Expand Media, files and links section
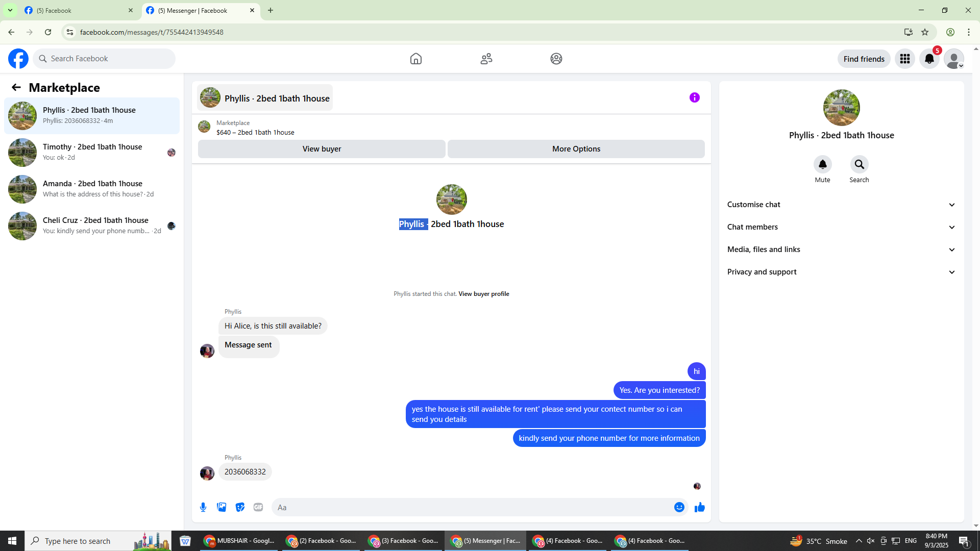Screen dimensions: 980x551 [841, 249]
